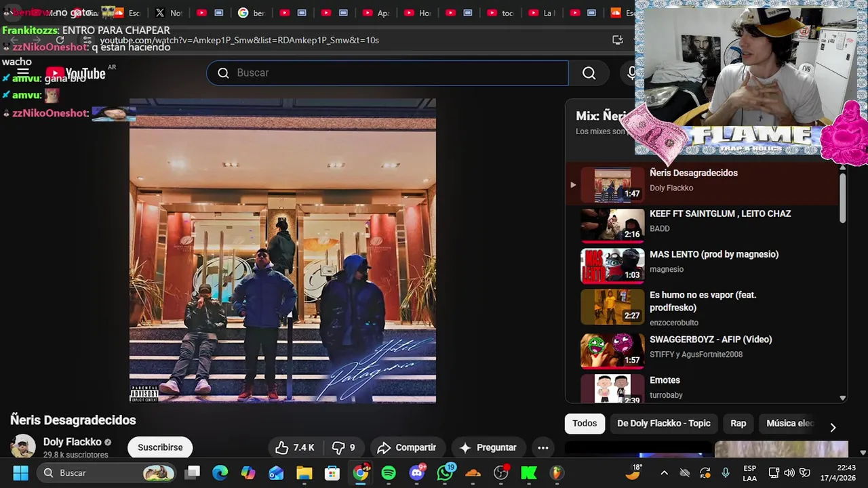Like the video with thumbs up 7.4 K
This screenshot has height=488, width=868.
[x=295, y=447]
